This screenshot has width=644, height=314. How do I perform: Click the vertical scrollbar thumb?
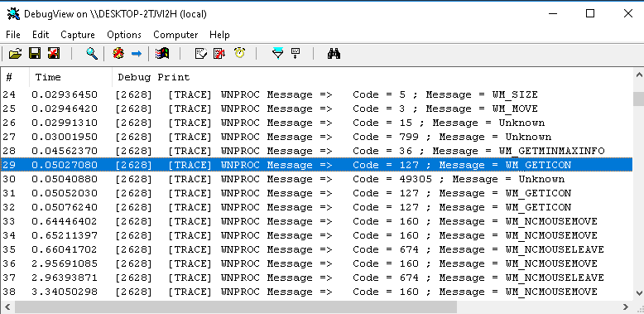click(639, 99)
